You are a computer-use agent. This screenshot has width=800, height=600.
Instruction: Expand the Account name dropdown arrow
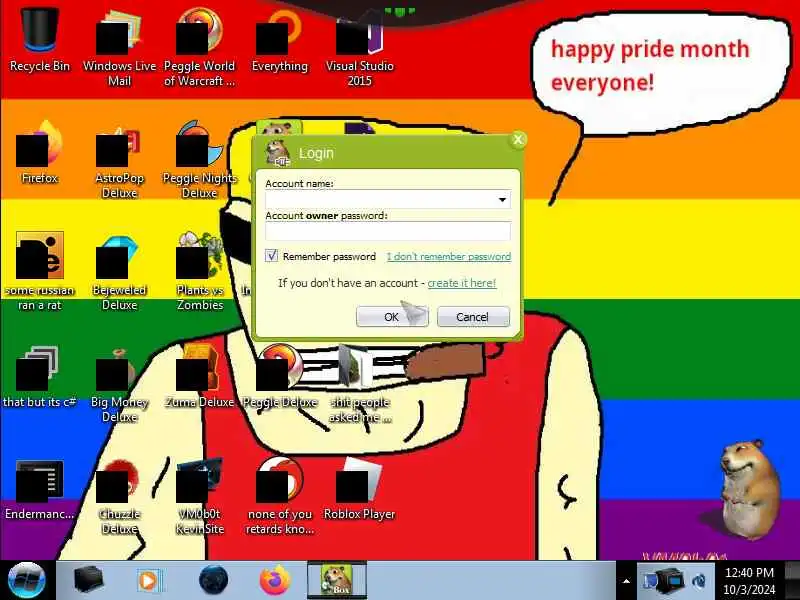click(x=503, y=199)
